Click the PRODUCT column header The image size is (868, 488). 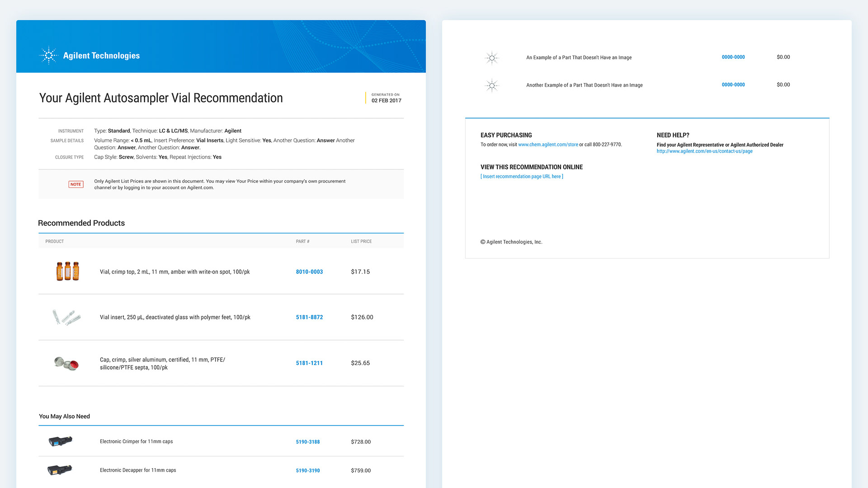click(x=55, y=242)
